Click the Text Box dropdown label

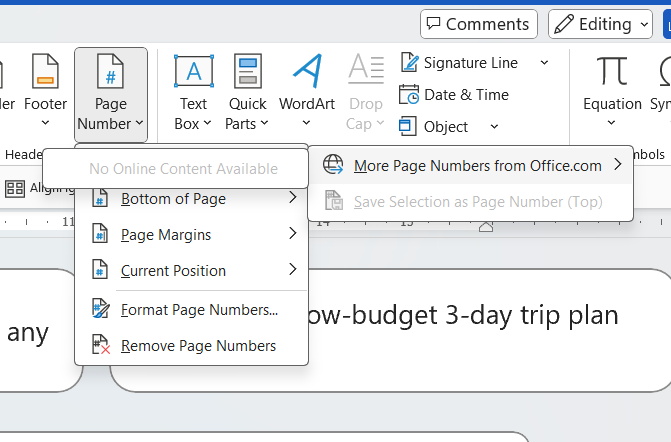pos(193,114)
